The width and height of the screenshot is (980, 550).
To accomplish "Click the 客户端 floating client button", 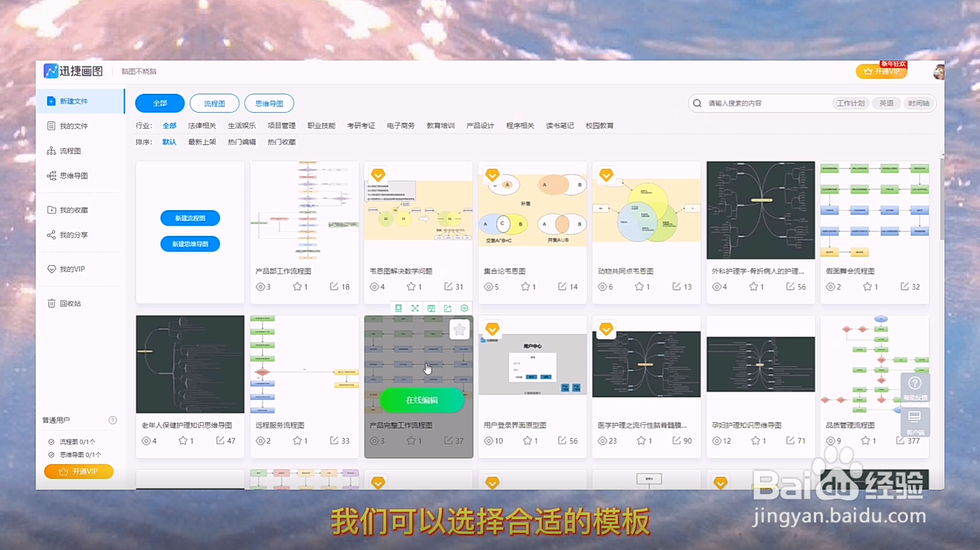I will tap(915, 423).
